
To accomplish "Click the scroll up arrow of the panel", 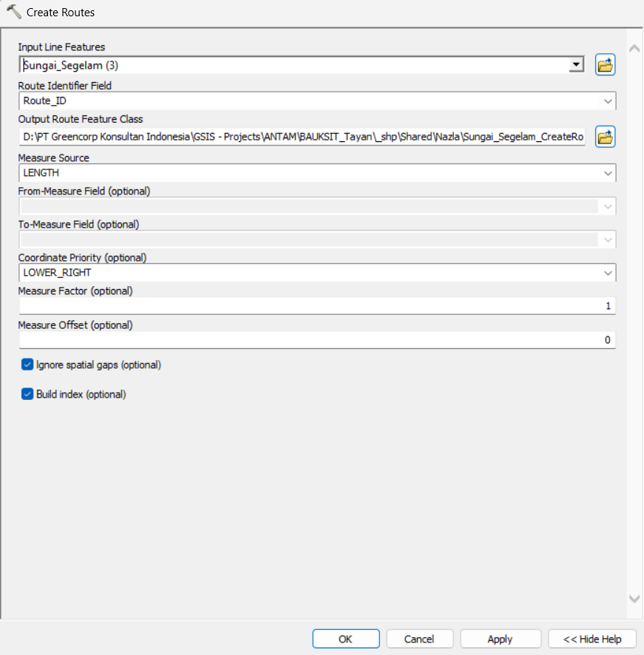I will click(x=634, y=49).
